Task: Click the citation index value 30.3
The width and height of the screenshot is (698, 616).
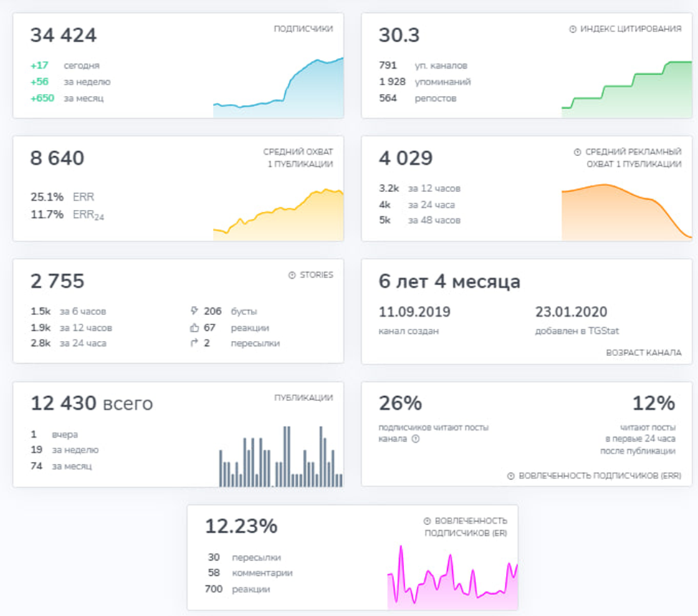Action: (x=399, y=35)
